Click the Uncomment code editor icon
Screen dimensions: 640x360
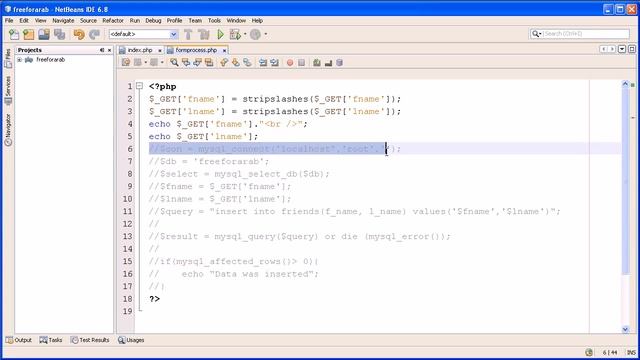pos(328,62)
